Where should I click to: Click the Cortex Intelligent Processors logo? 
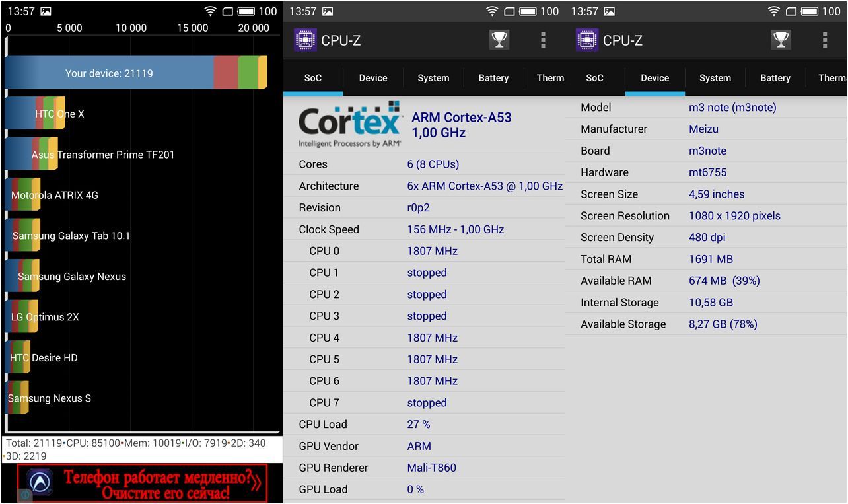(349, 125)
